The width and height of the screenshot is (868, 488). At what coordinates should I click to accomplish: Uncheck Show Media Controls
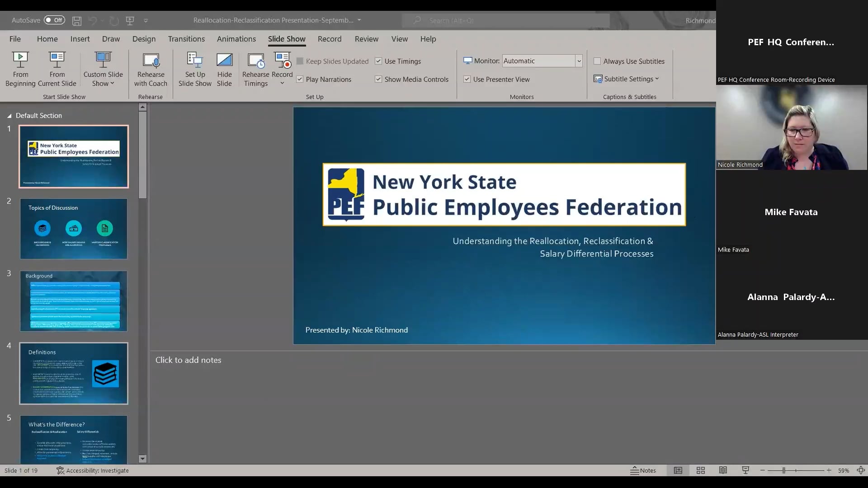pyautogui.click(x=378, y=79)
